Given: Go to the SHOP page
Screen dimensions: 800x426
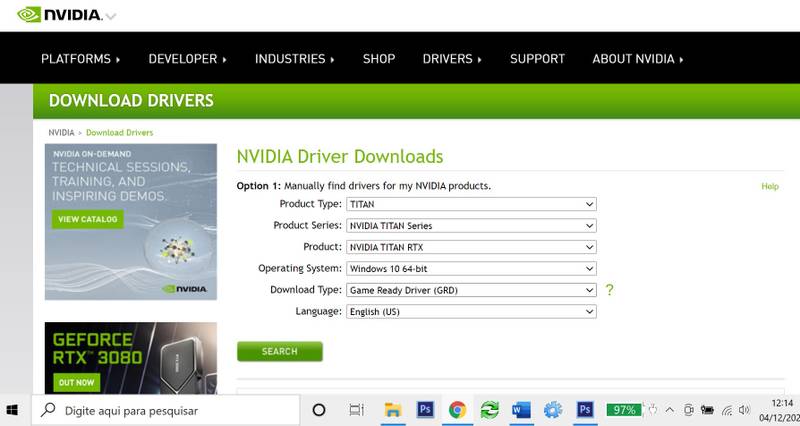Looking at the screenshot, I should coord(379,59).
